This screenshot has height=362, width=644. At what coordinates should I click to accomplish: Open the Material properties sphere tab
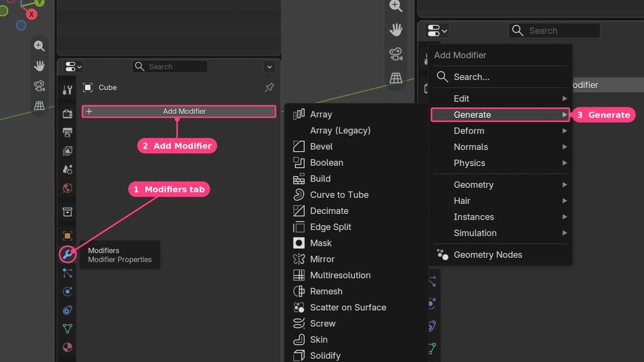click(67, 347)
